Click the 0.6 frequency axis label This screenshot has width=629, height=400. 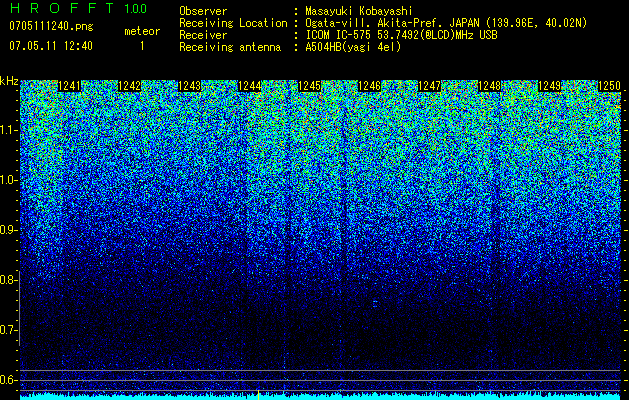8,380
